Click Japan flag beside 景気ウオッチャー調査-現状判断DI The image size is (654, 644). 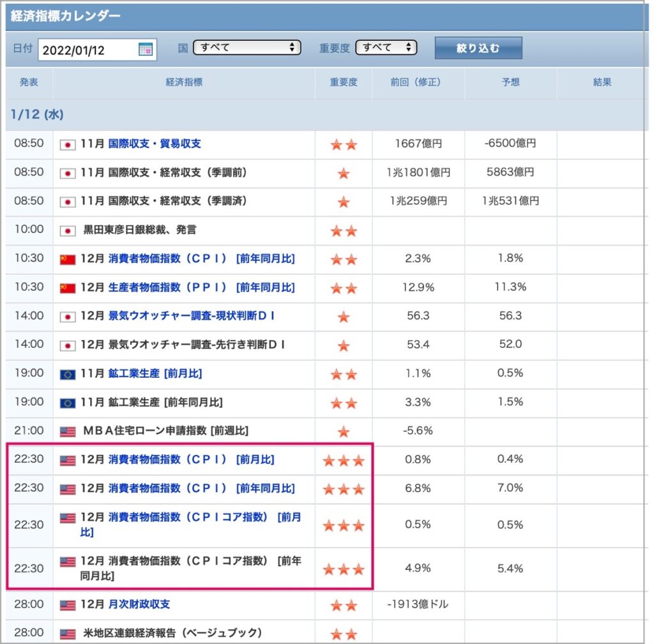click(x=68, y=317)
